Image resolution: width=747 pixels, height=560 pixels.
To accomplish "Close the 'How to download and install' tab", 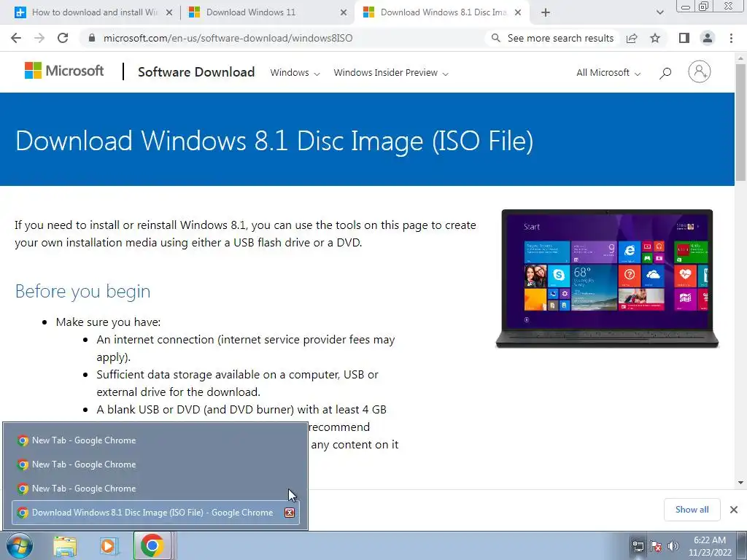I will pyautogui.click(x=169, y=12).
